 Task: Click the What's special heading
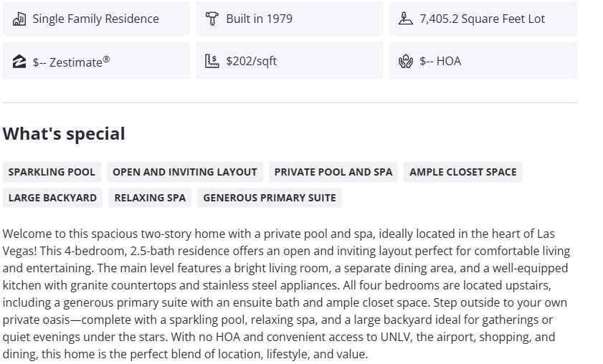[x=64, y=134]
